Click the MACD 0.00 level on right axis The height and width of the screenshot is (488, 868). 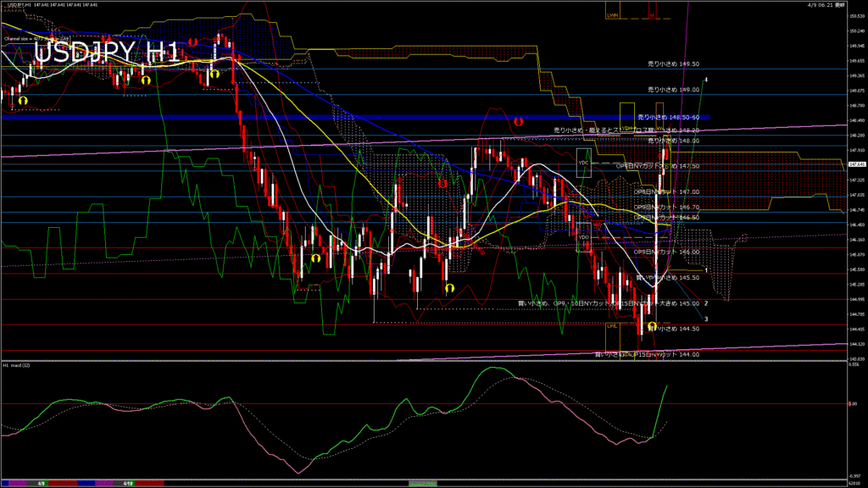coord(854,404)
